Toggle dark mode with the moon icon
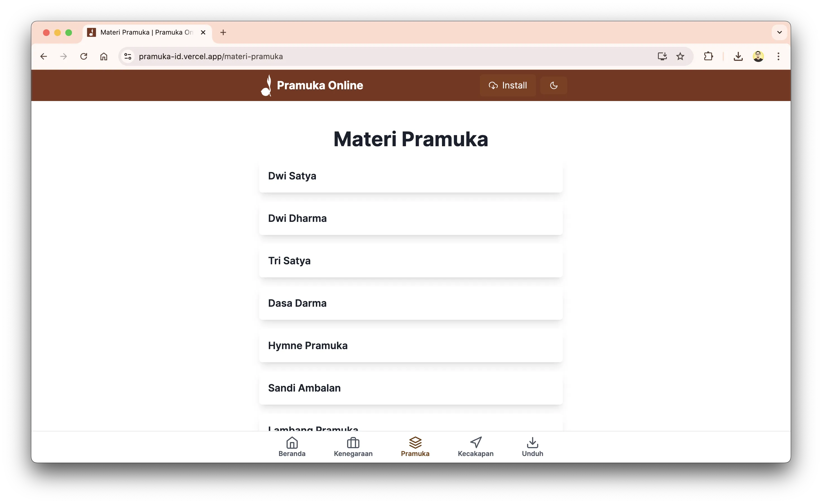 point(554,85)
